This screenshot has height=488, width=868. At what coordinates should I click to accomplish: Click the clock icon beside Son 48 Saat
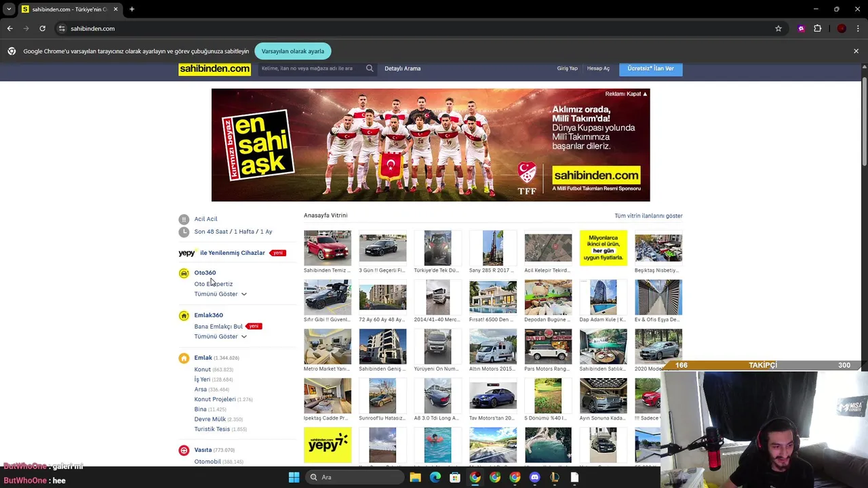(x=184, y=232)
